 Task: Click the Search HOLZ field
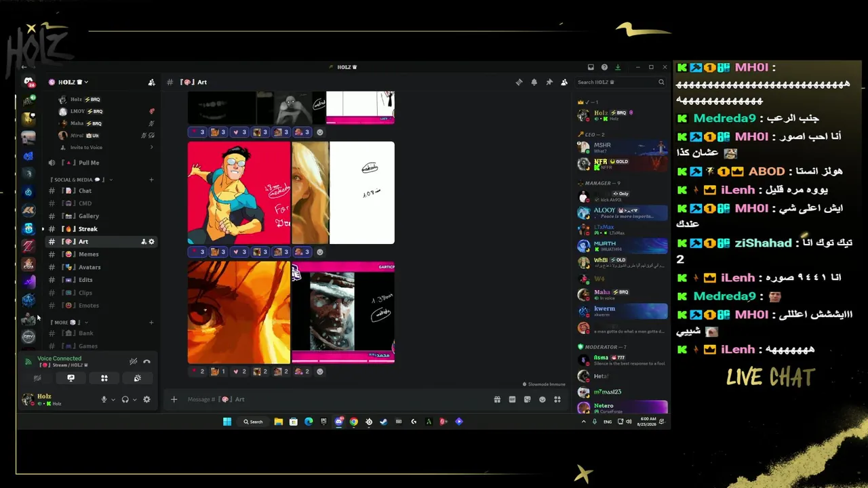[x=620, y=82]
